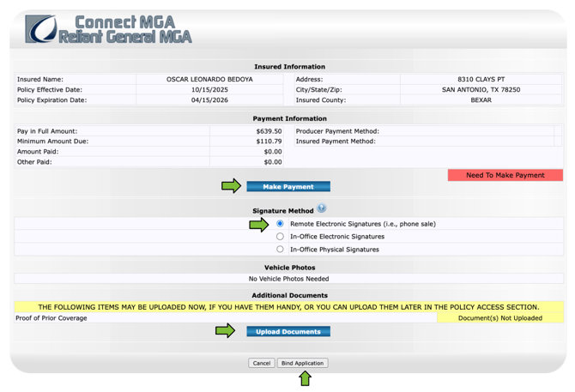Click green arrow next to Remote Electronic Signatures
575x392 pixels.
coord(258,225)
